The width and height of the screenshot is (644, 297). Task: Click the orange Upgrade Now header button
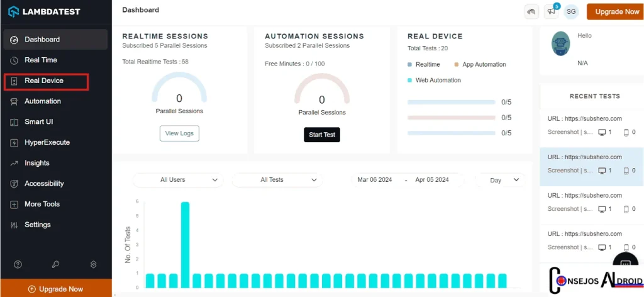[x=613, y=11]
